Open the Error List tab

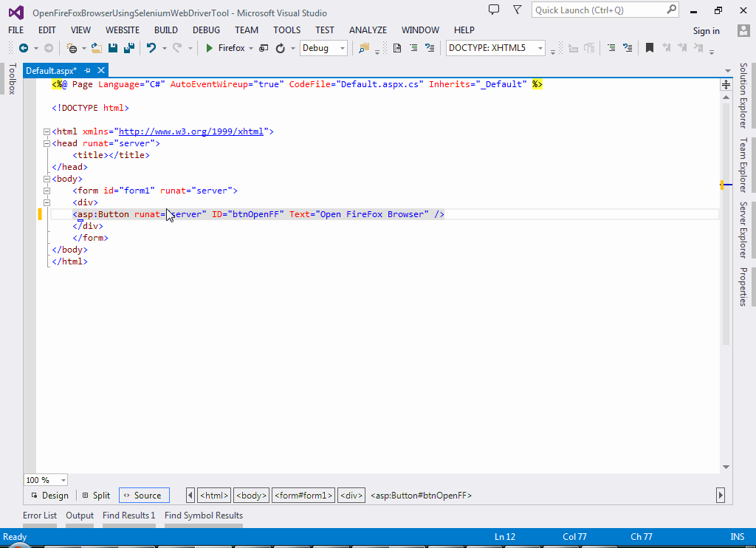[x=40, y=516]
